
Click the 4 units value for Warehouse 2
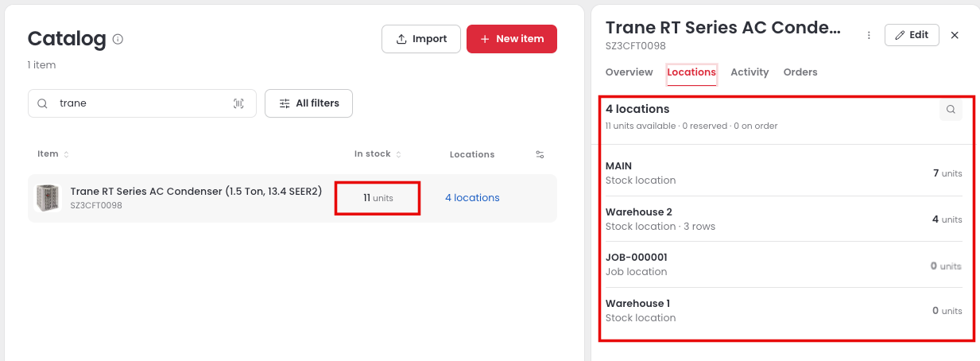click(947, 219)
